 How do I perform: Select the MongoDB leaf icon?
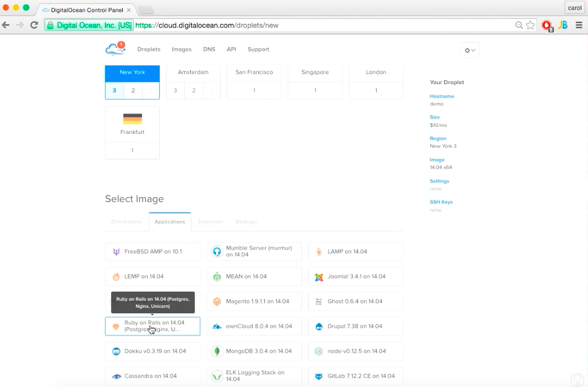click(217, 352)
